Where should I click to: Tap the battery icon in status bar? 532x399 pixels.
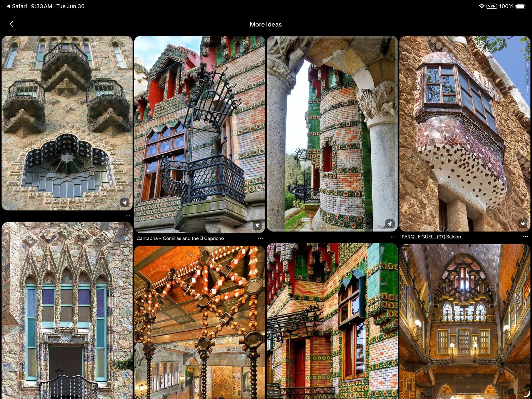pos(521,6)
